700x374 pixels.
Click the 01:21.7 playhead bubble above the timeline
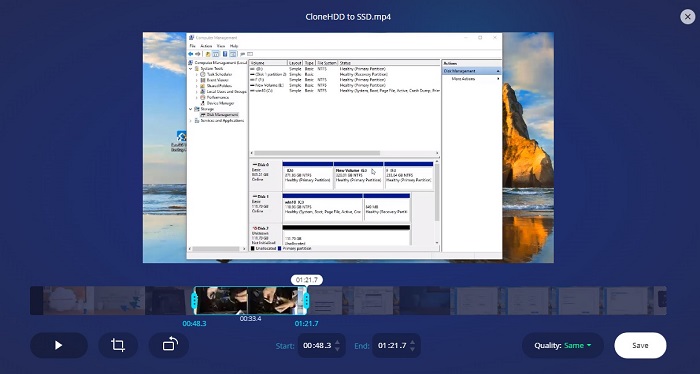click(307, 280)
